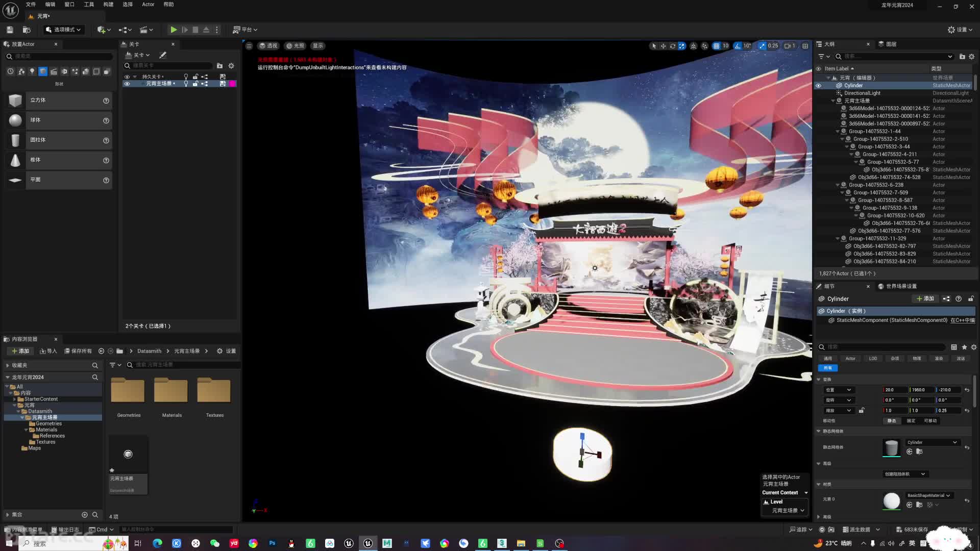Open the Actor menu
This screenshot has height=551, width=980.
point(148,5)
